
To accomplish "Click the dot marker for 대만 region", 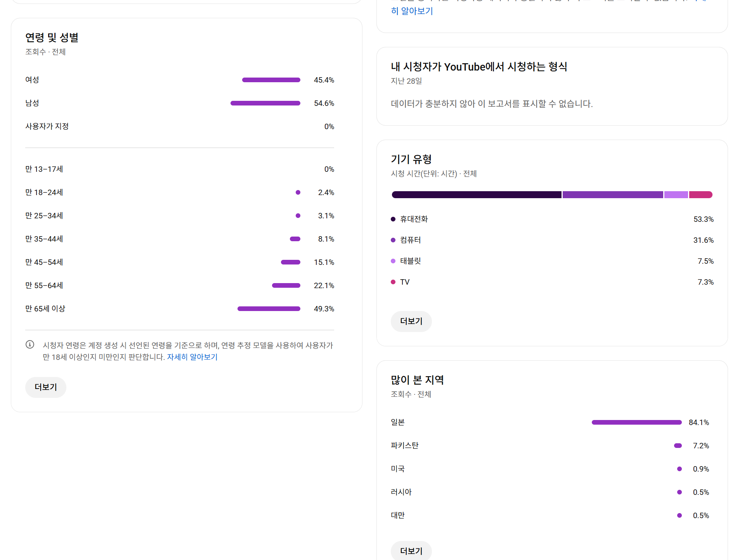I will pos(680,515).
